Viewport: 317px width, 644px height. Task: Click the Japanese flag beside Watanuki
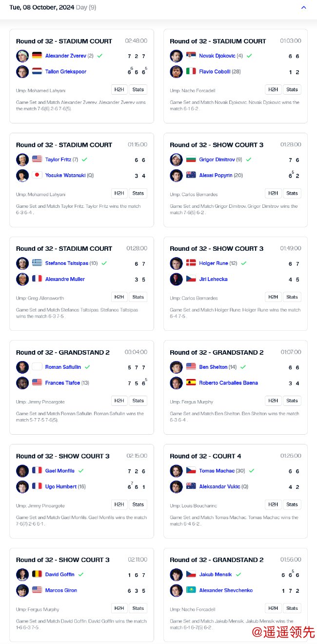(x=37, y=176)
